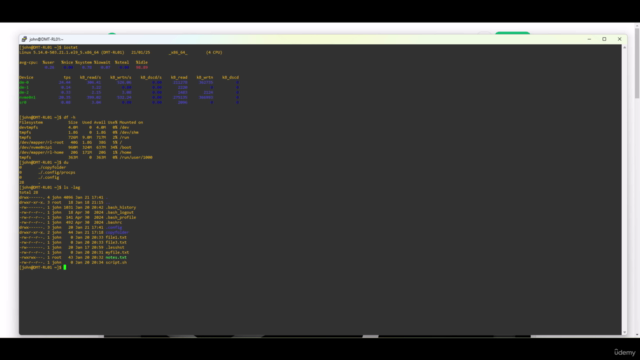Click the '.bash_profile' file name

pyautogui.click(x=121, y=217)
